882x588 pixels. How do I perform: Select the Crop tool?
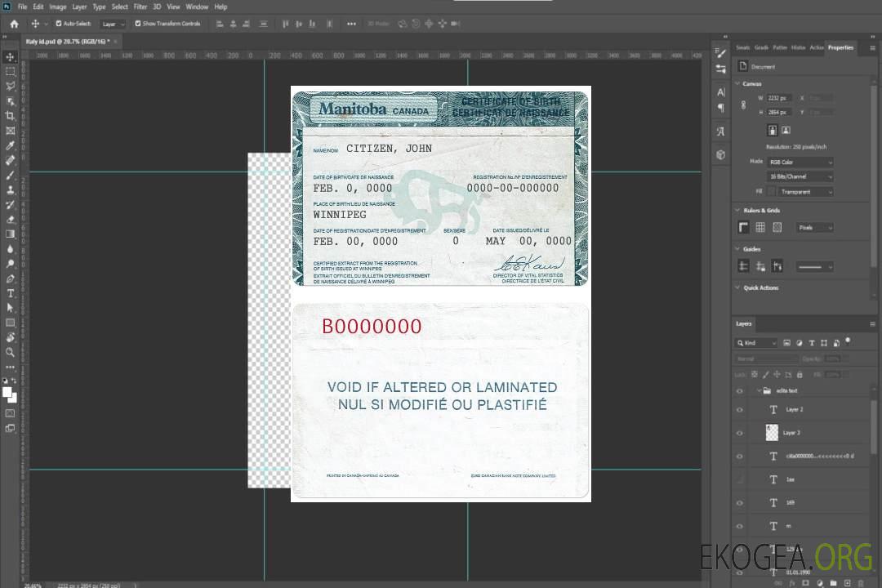pos(10,116)
